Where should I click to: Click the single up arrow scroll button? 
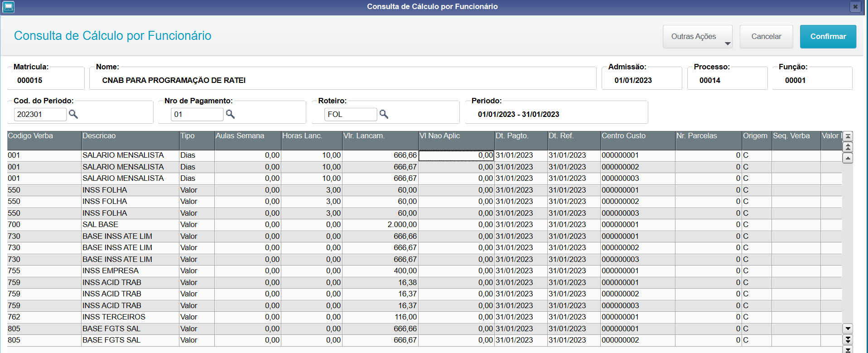tap(848, 158)
